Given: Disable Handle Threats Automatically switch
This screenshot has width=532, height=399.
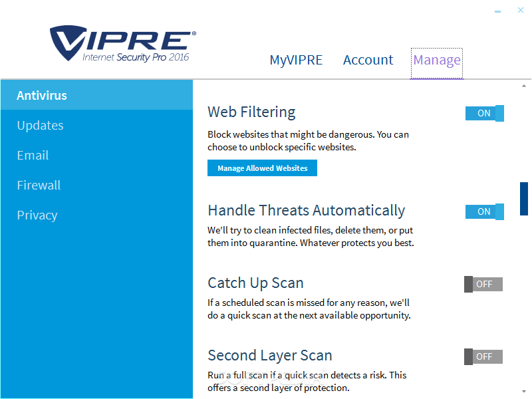Looking at the screenshot, I should 485,211.
